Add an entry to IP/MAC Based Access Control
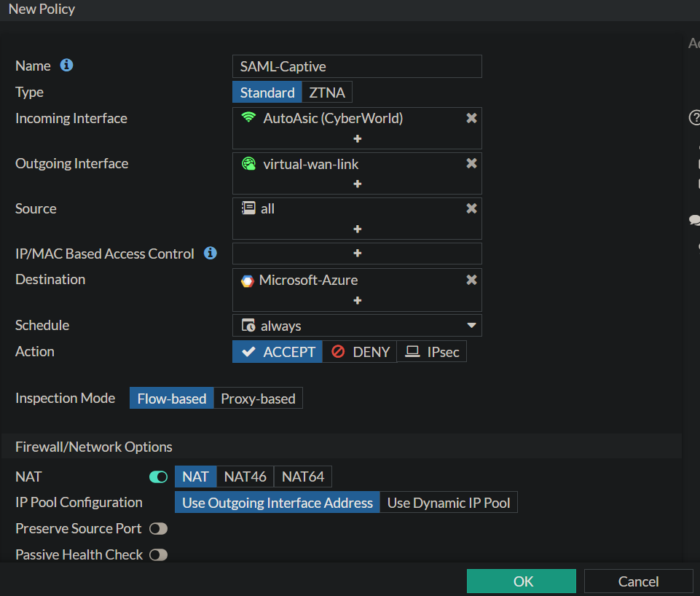 pos(358,254)
